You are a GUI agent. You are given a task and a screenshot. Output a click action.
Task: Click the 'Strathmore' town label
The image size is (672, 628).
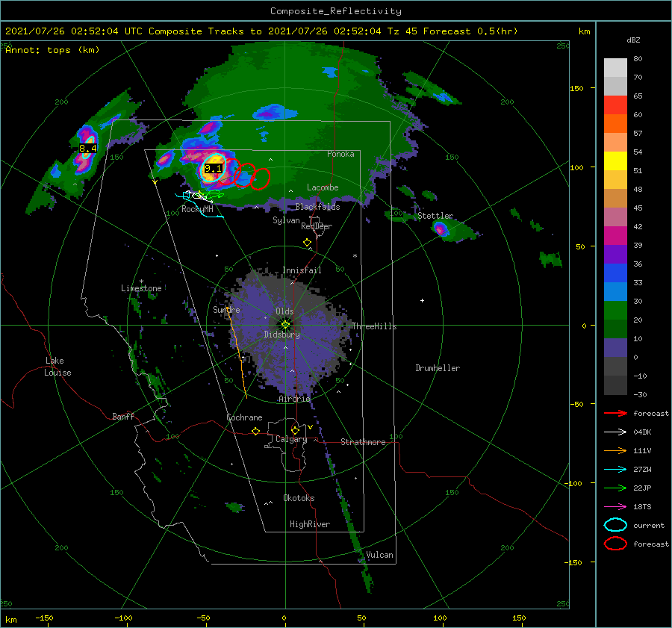coord(363,442)
